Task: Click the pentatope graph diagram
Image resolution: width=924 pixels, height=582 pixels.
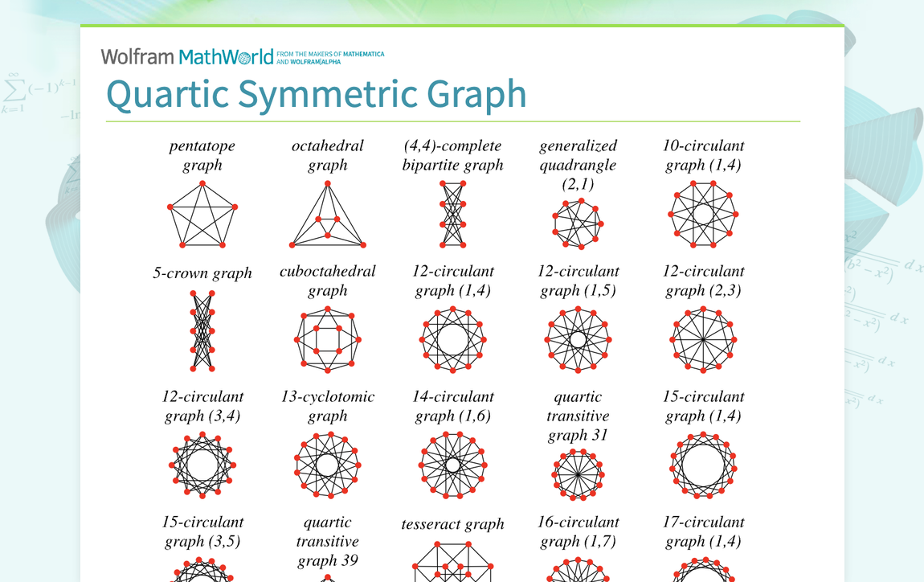Action: coord(202,215)
